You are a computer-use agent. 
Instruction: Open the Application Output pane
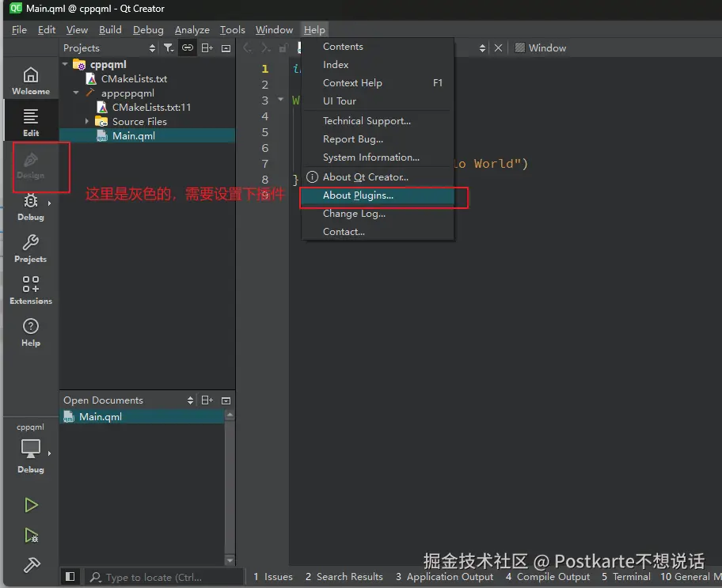click(x=444, y=576)
